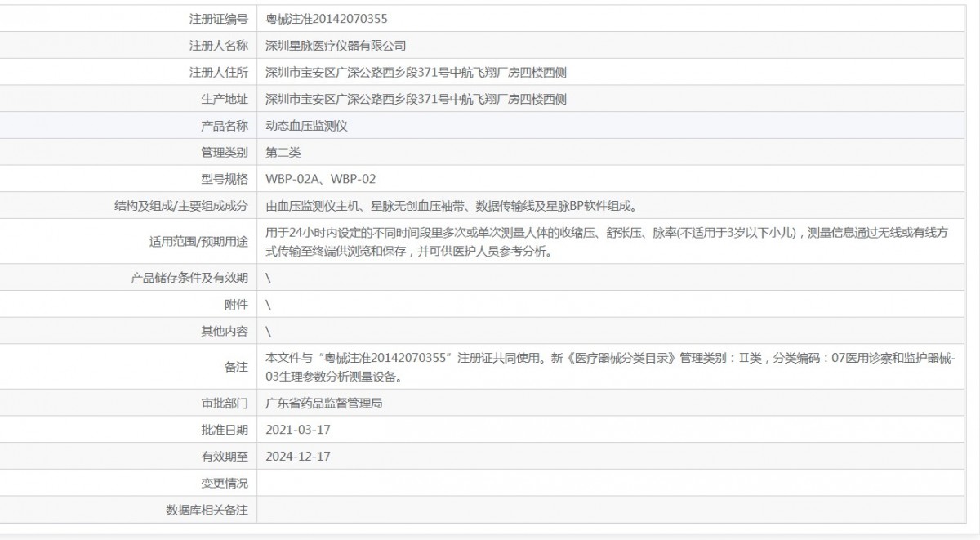This screenshot has height=540, width=980.
Task: Click the label 结构及组成/主要组成成分
Action: click(x=181, y=206)
